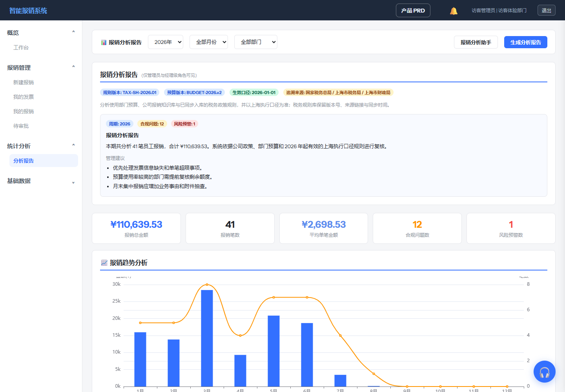Click 访客管理员 user info text

tap(499, 11)
